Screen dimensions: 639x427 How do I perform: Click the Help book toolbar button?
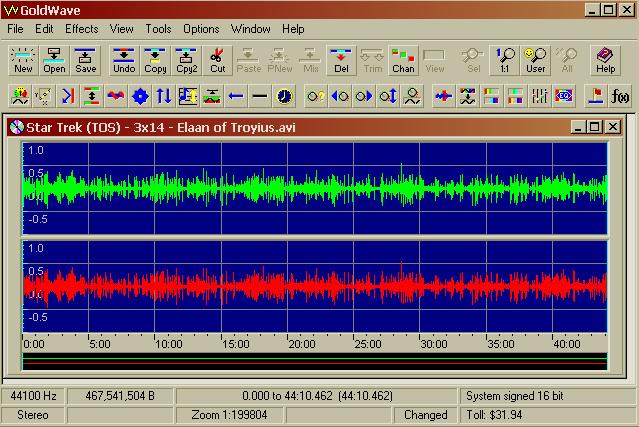point(606,60)
